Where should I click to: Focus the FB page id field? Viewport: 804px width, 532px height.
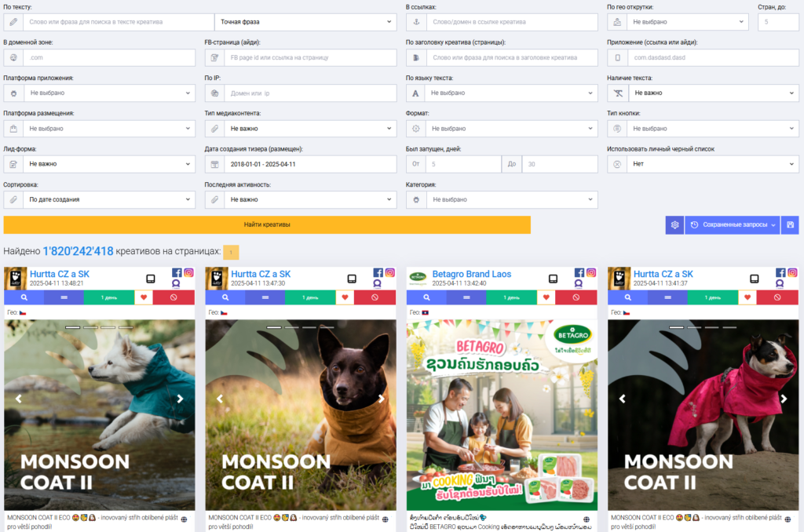point(310,57)
